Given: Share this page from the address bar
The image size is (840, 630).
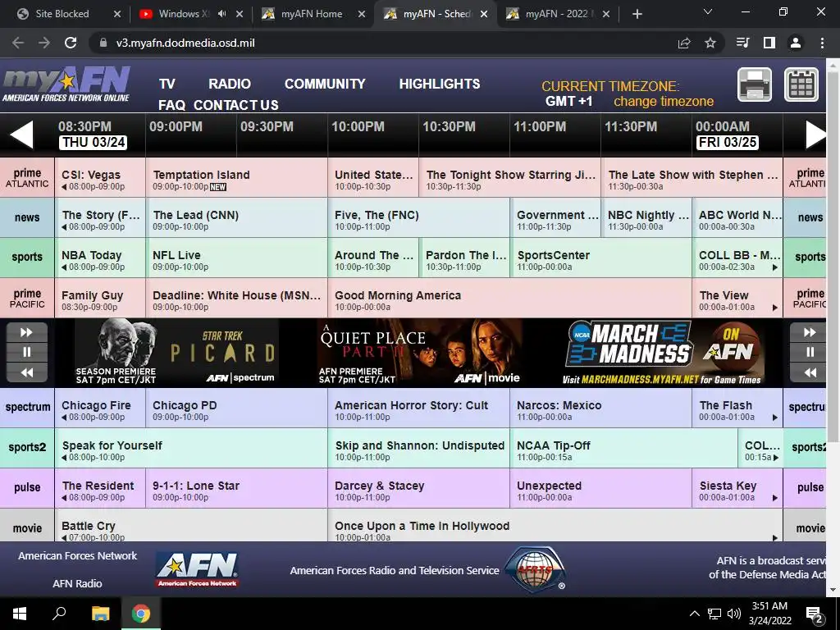Looking at the screenshot, I should click(684, 43).
